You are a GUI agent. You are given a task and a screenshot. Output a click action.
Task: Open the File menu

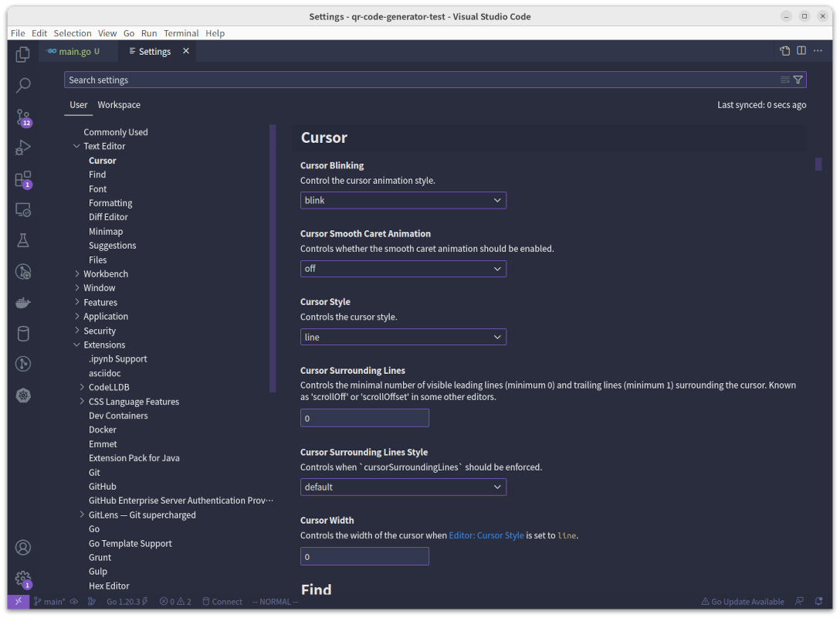(18, 33)
